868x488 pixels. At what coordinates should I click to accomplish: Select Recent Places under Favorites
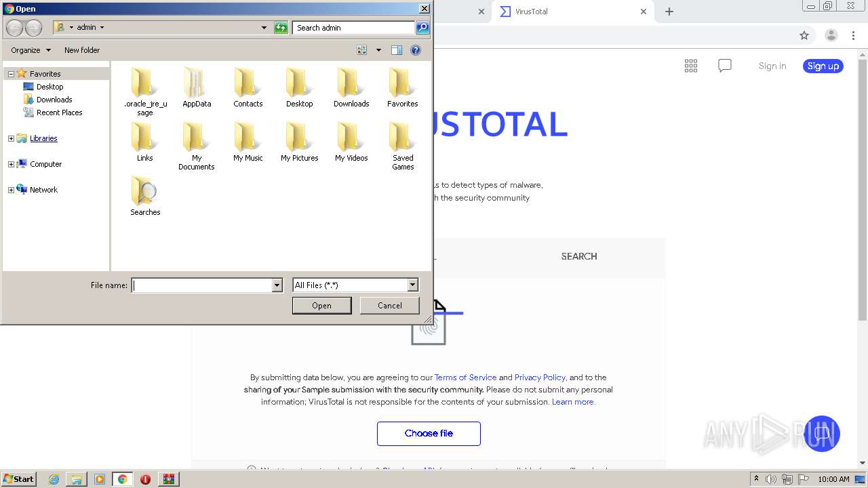[60, 113]
